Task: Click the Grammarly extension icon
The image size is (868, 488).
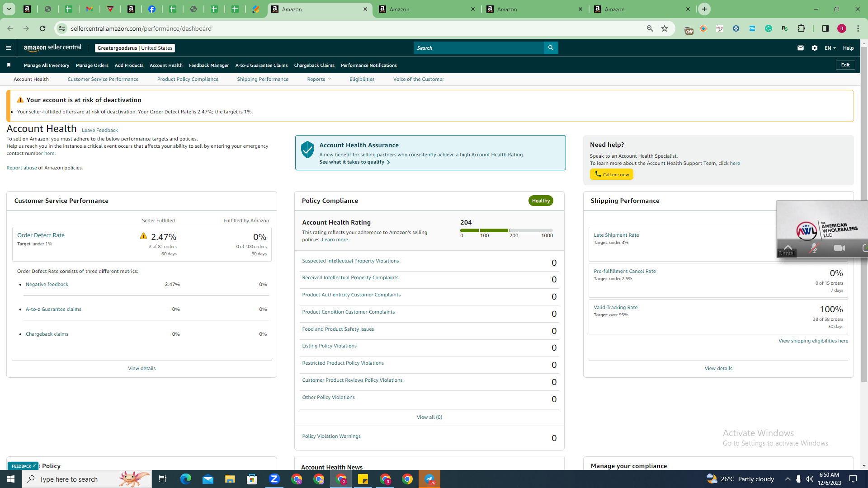Action: click(x=769, y=28)
